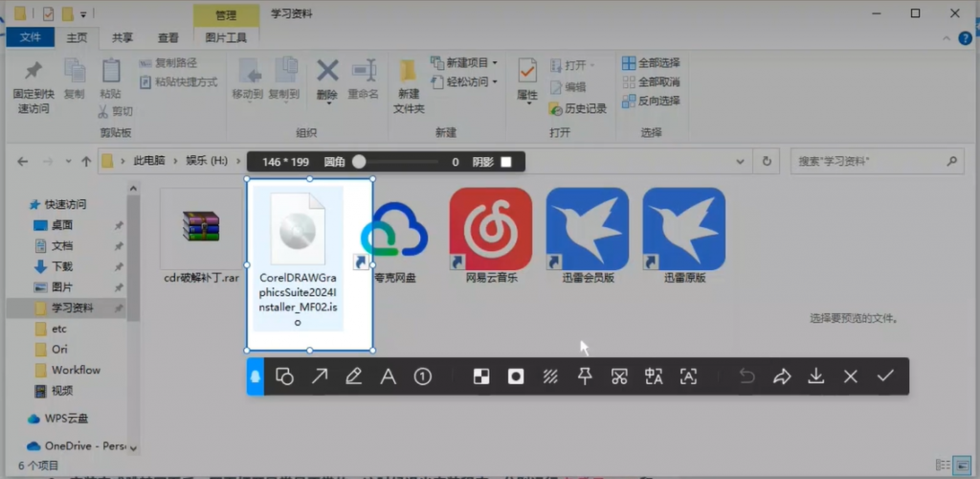Select the text annotation tool
The image size is (980, 479).
point(389,376)
